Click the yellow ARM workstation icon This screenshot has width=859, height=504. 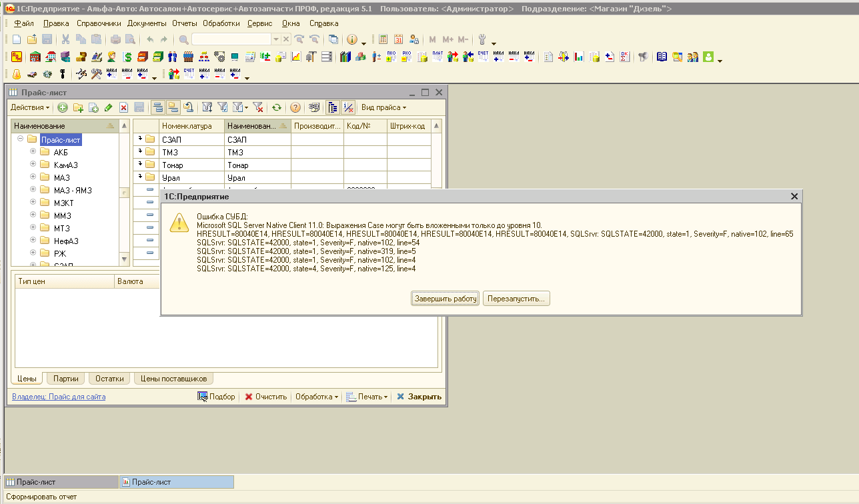pyautogui.click(x=17, y=57)
